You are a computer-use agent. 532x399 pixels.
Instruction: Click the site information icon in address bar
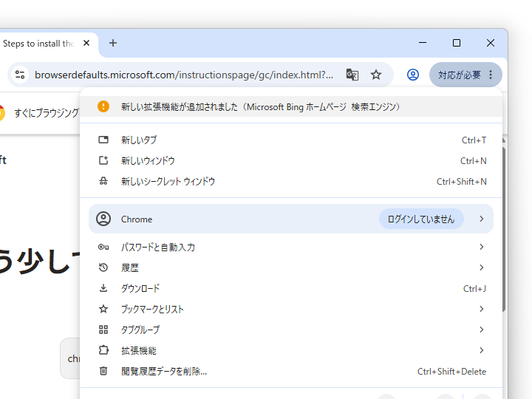20,75
